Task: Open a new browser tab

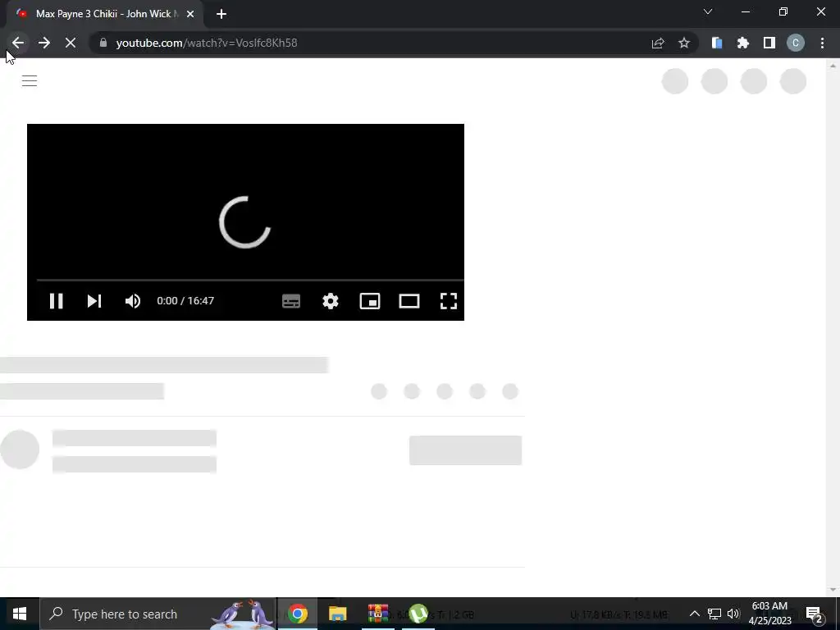Action: click(221, 14)
